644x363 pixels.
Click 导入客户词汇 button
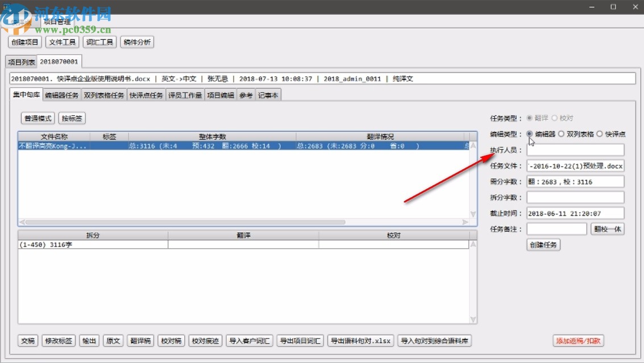pos(250,341)
